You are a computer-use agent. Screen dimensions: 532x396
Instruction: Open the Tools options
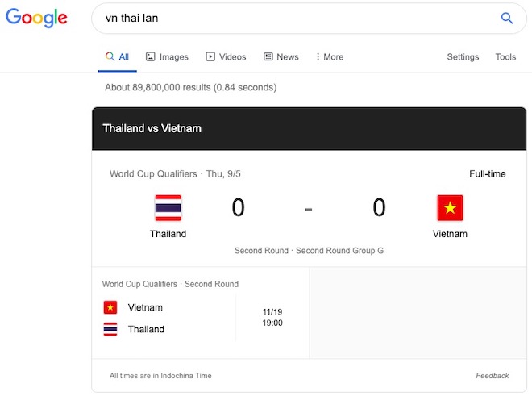click(x=505, y=56)
